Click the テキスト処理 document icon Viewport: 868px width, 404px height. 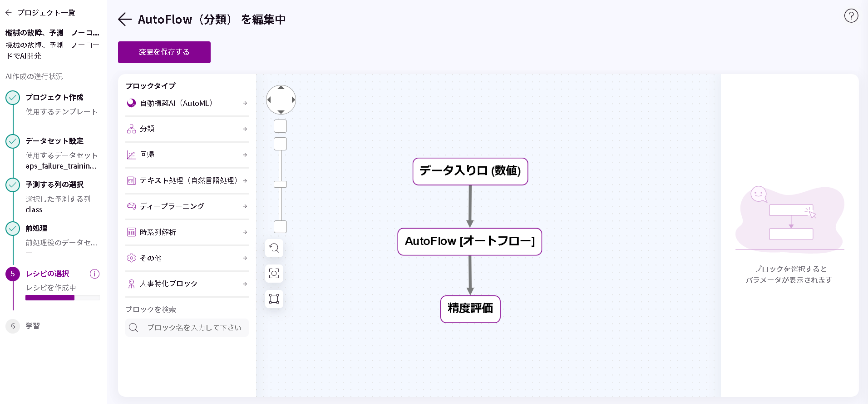pyautogui.click(x=131, y=181)
